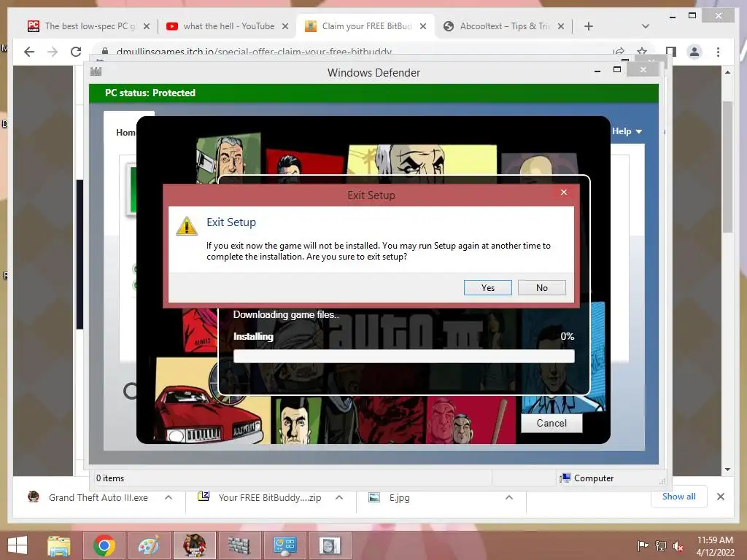Click the muted volume icon in system tray
The width and height of the screenshot is (747, 560).
(678, 545)
